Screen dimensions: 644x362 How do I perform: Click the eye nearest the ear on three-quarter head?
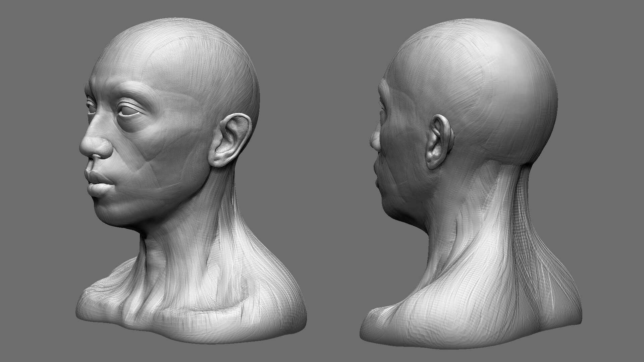[x=129, y=111]
